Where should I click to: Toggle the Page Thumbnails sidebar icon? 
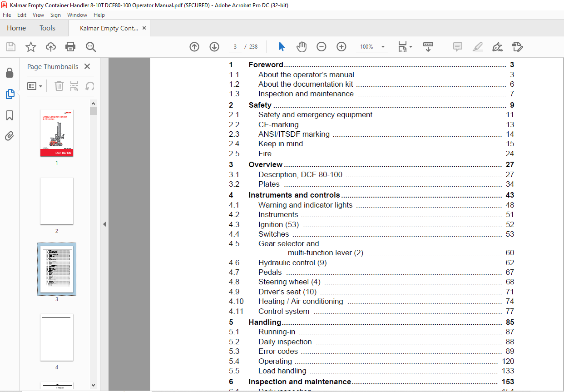pos(10,94)
